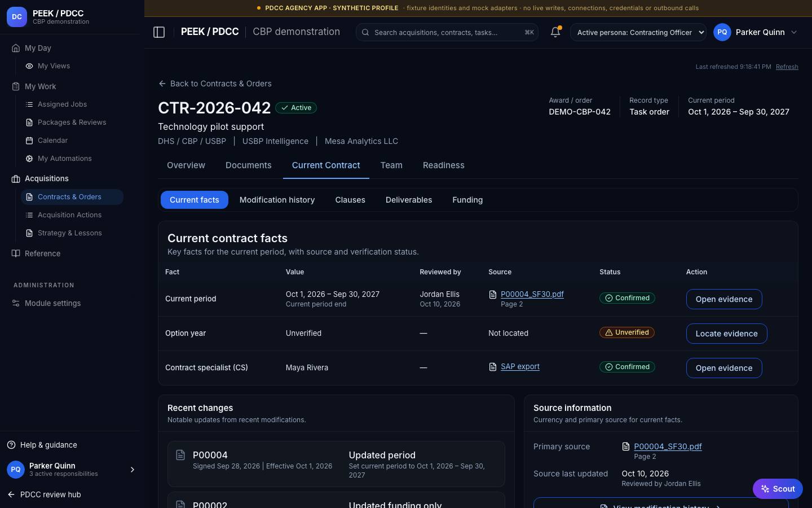Viewport: 812px width, 508px height.
Task: Click the DC organization logo badge
Action: (x=17, y=17)
